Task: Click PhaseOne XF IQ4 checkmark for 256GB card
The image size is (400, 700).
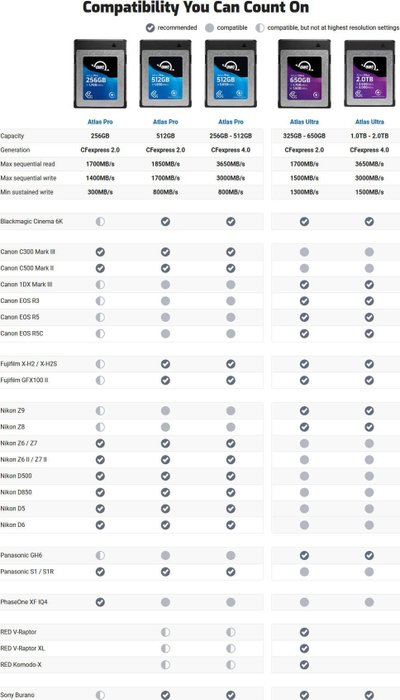Action: [100, 602]
